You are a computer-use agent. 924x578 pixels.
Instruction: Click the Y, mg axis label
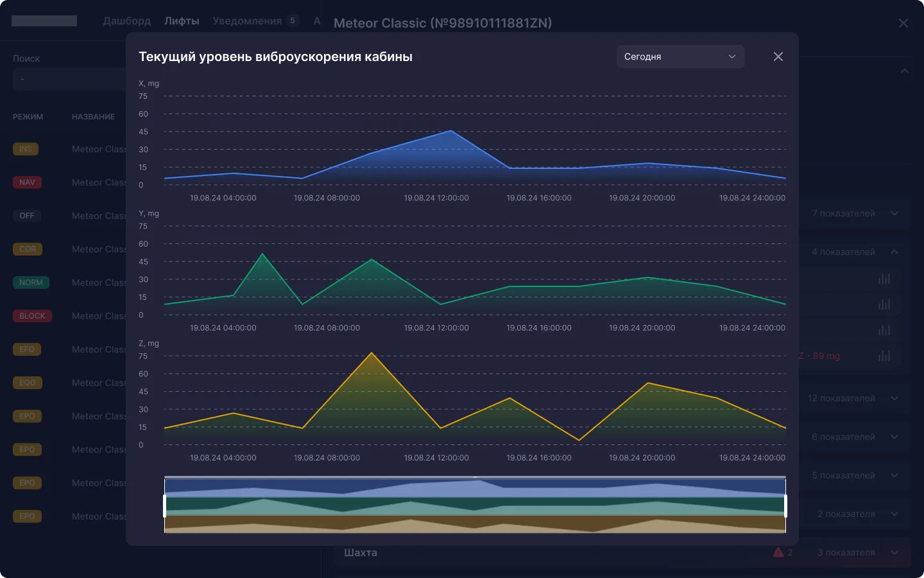[x=149, y=213]
